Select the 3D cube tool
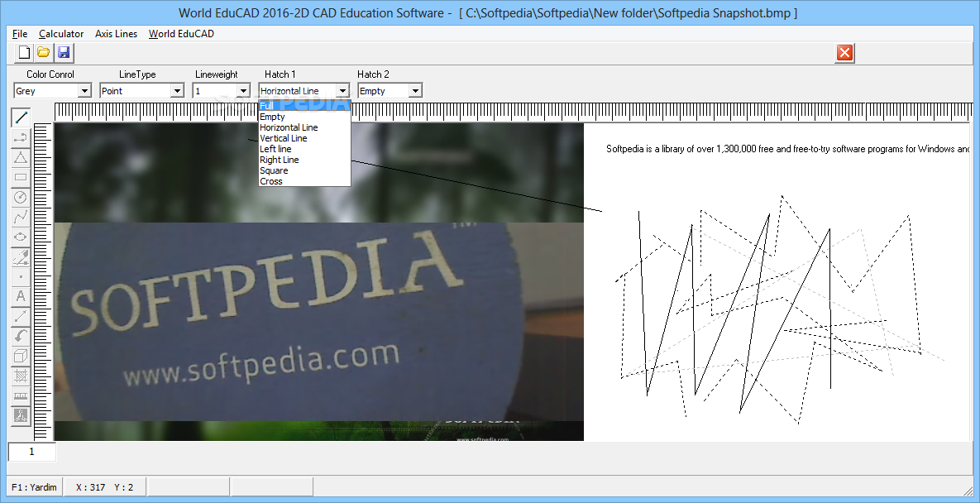This screenshot has width=980, height=503. pos(21,357)
